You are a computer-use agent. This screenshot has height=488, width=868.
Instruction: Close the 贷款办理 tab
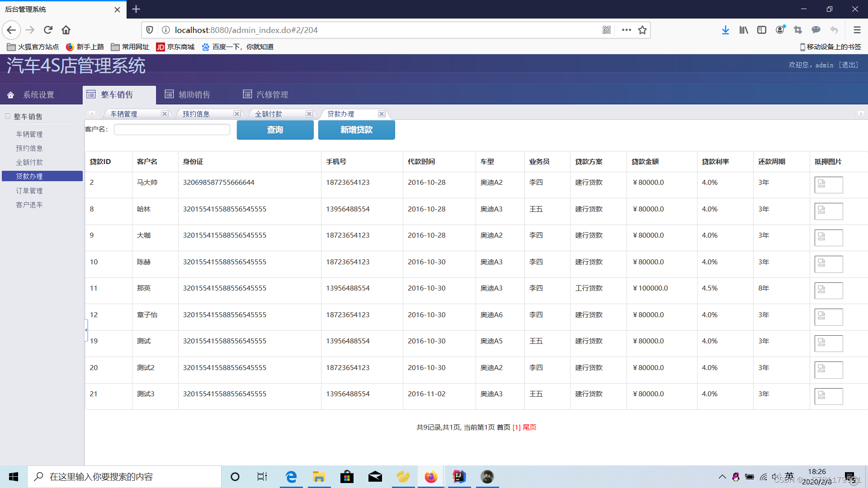pyautogui.click(x=382, y=114)
